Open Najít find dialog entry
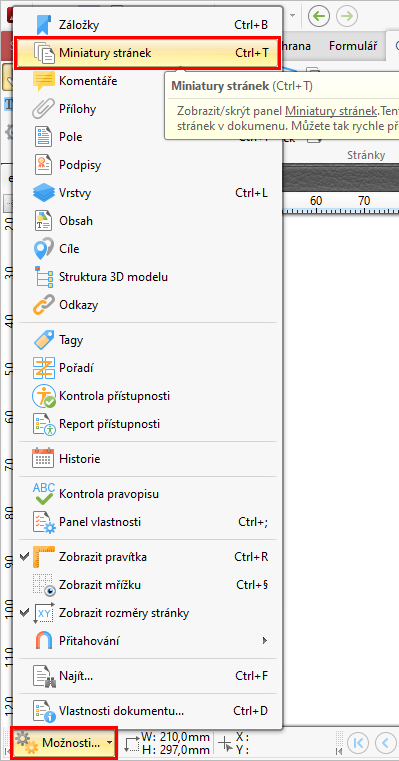 click(x=148, y=676)
